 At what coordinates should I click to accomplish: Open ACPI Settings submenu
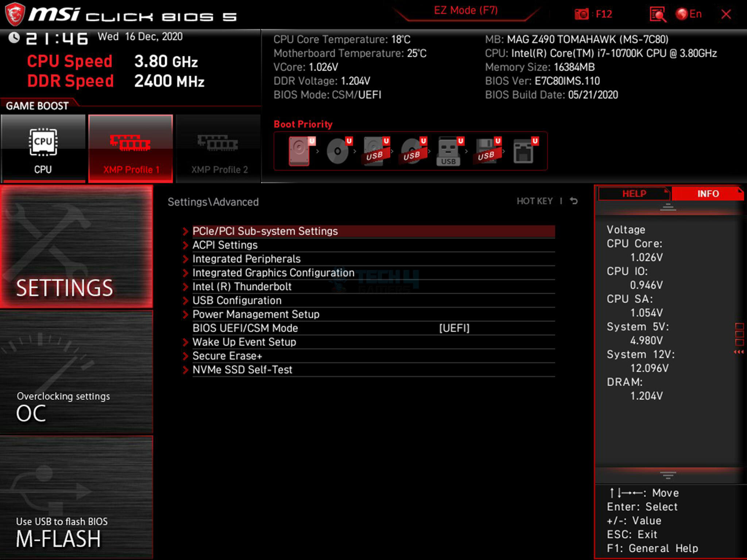coord(369,245)
